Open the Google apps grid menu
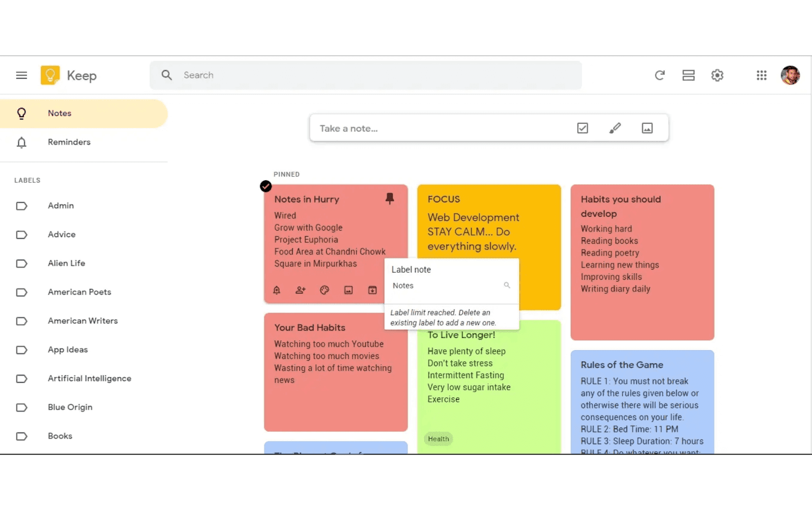812x510 pixels. pos(761,75)
